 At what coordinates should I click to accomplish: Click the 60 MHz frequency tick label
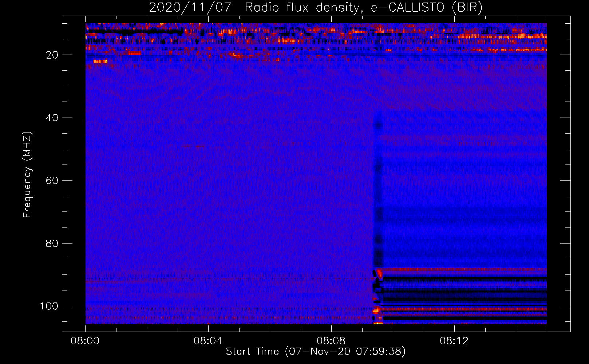coord(52,181)
